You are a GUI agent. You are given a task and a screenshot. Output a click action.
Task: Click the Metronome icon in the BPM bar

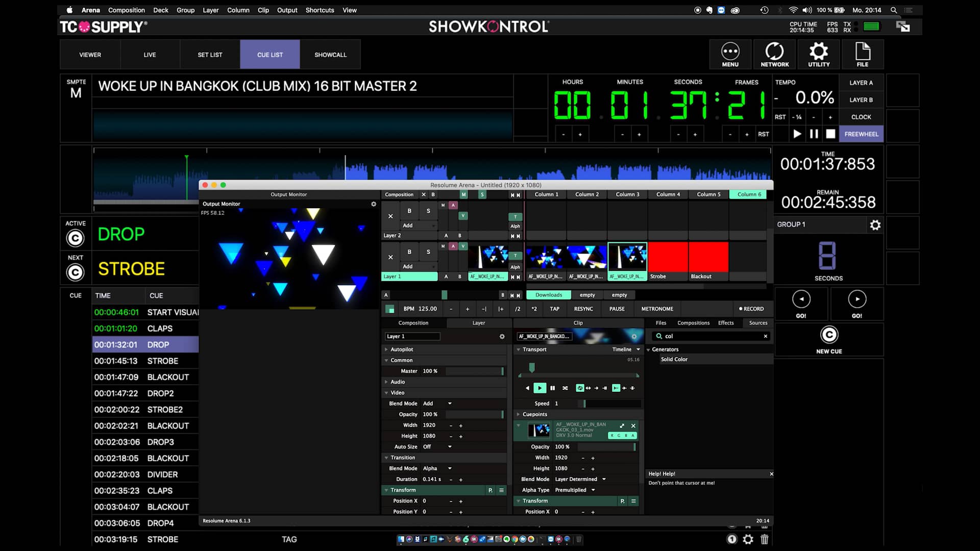coord(657,309)
